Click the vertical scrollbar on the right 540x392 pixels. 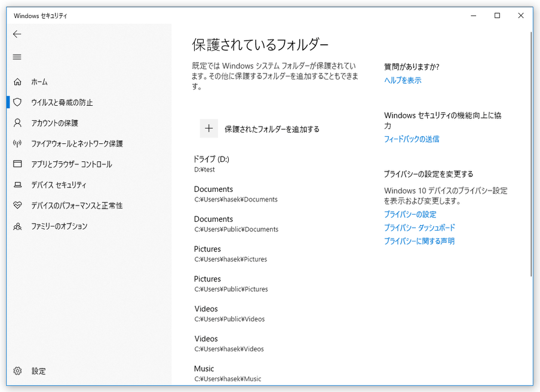click(532, 154)
